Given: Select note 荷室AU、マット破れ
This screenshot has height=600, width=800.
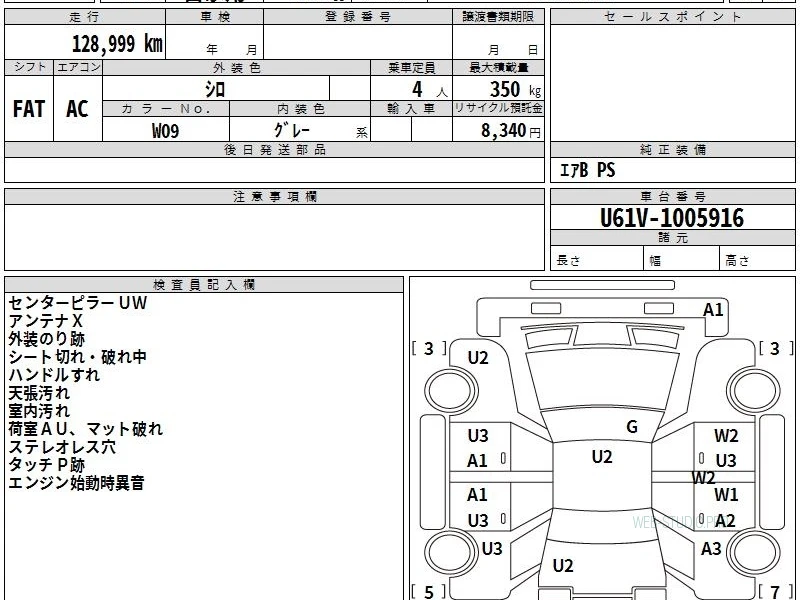Looking at the screenshot, I should pyautogui.click(x=86, y=429).
